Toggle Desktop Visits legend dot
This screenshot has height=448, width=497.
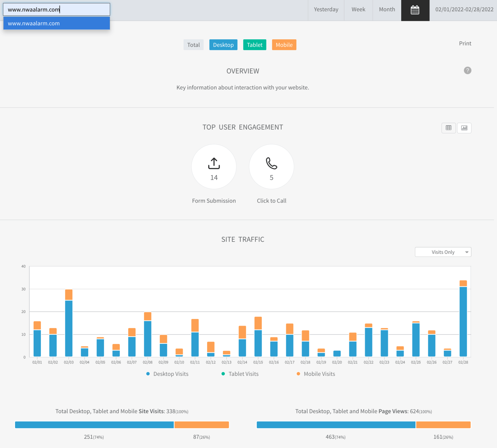coord(148,374)
